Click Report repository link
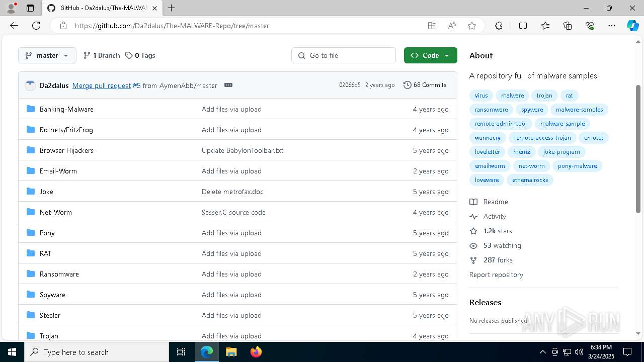 click(496, 275)
